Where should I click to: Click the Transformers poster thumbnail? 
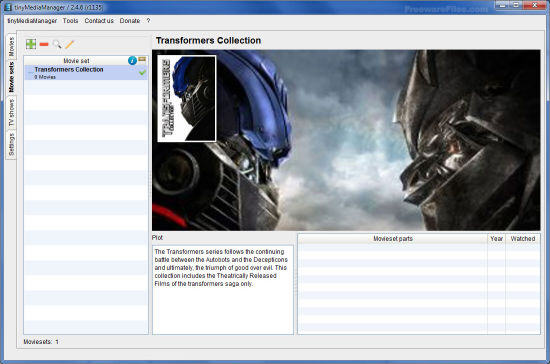point(187,99)
